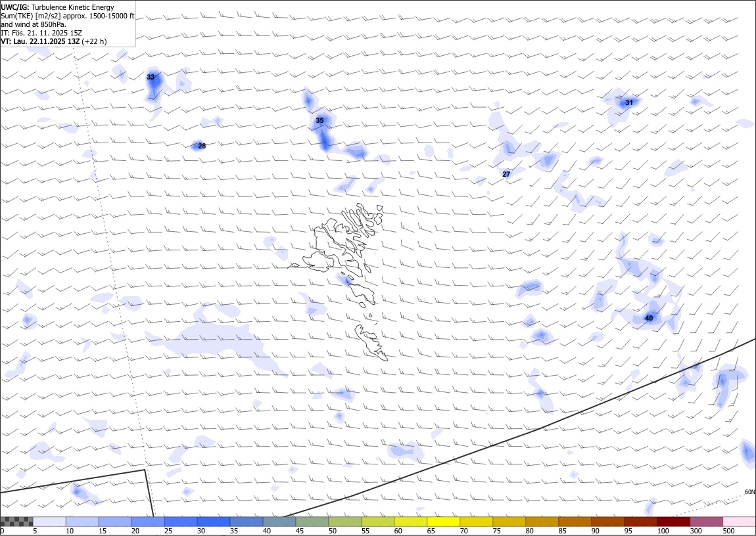
Task: Click the 45–50 grey-green legend swatch
Action: [312, 522]
